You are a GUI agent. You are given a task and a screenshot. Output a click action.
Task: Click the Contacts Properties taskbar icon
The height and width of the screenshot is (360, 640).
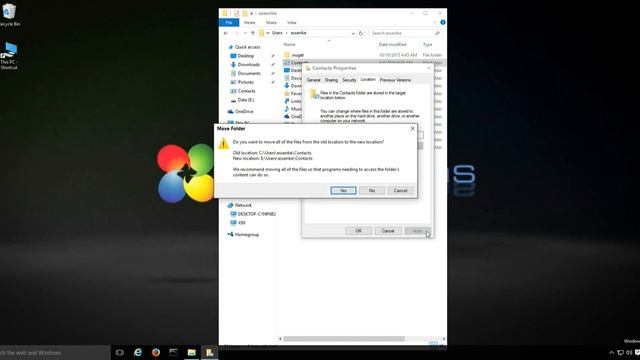point(209,353)
